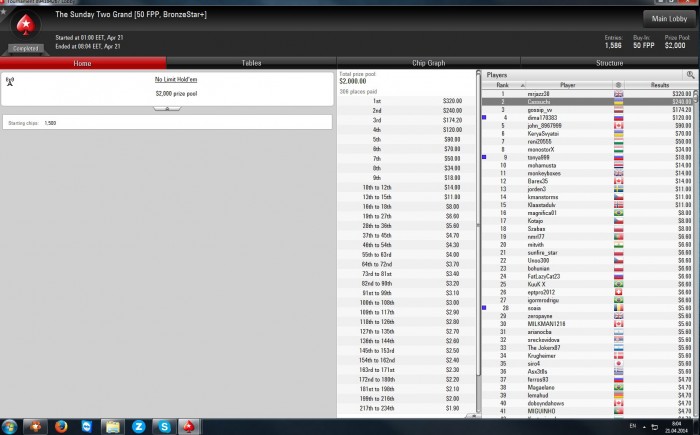Viewport: 700px width, 435px height.
Task: Open the orange app next to Start
Action: pos(35,427)
